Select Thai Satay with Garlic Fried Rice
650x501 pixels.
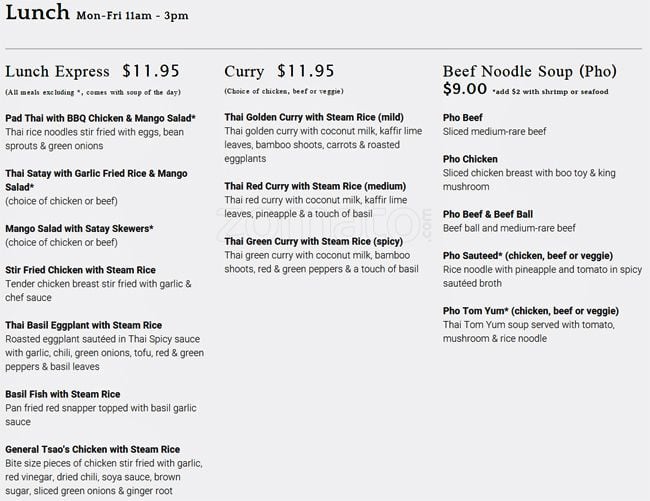97,173
